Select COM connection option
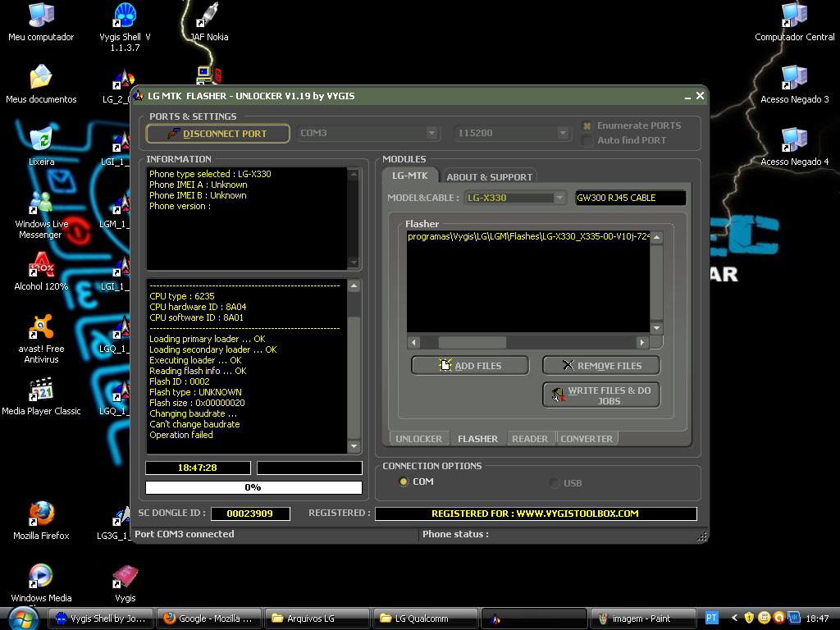The width and height of the screenshot is (840, 630). click(x=404, y=482)
